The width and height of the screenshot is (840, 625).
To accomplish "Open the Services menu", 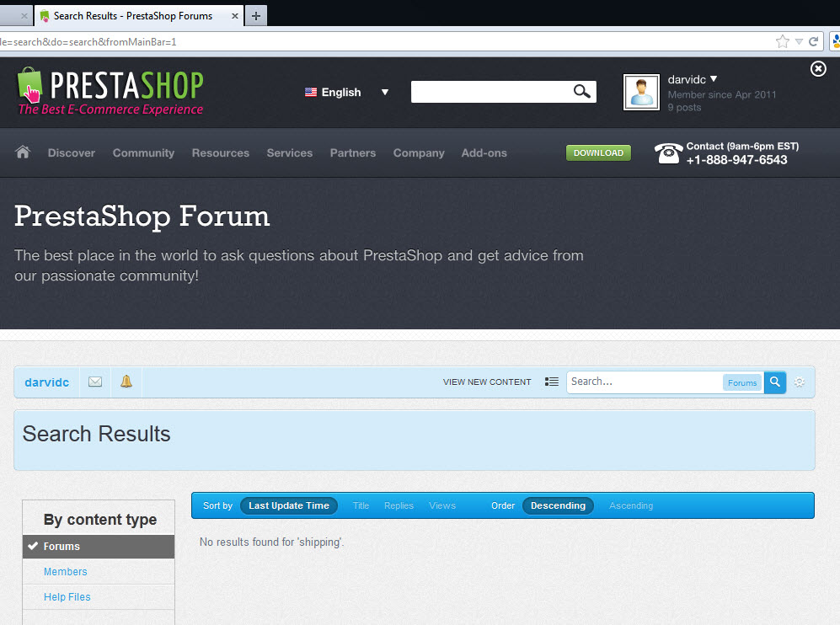I will pyautogui.click(x=289, y=152).
